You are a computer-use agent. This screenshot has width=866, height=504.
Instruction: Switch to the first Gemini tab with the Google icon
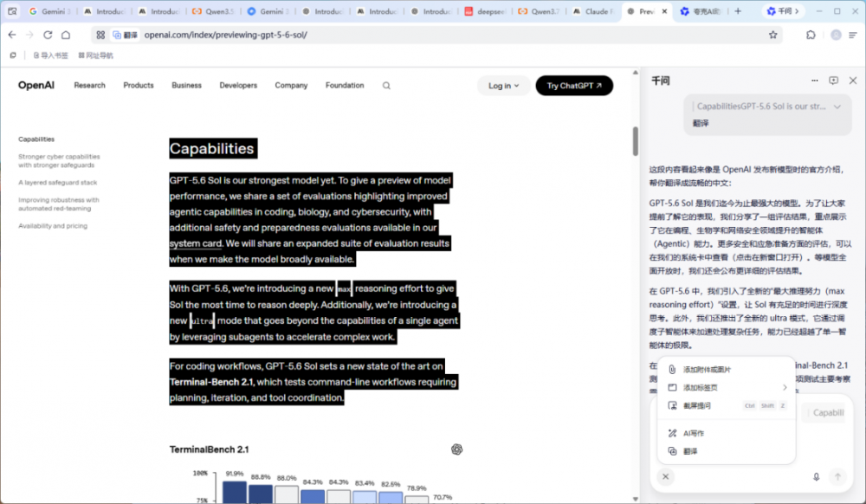click(x=49, y=11)
